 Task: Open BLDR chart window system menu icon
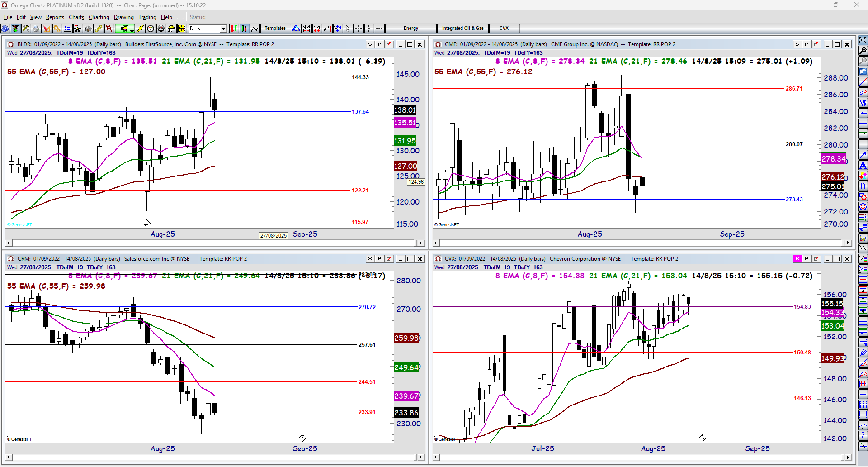pyautogui.click(x=10, y=44)
